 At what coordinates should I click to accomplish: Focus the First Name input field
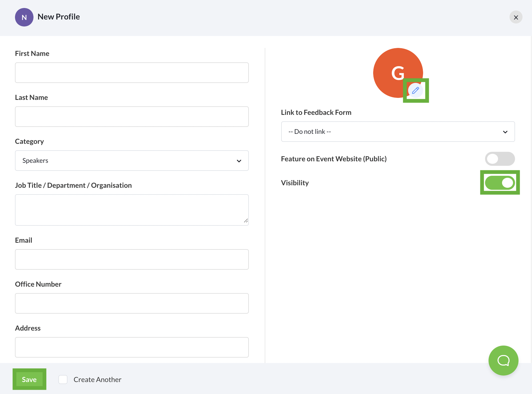click(132, 73)
